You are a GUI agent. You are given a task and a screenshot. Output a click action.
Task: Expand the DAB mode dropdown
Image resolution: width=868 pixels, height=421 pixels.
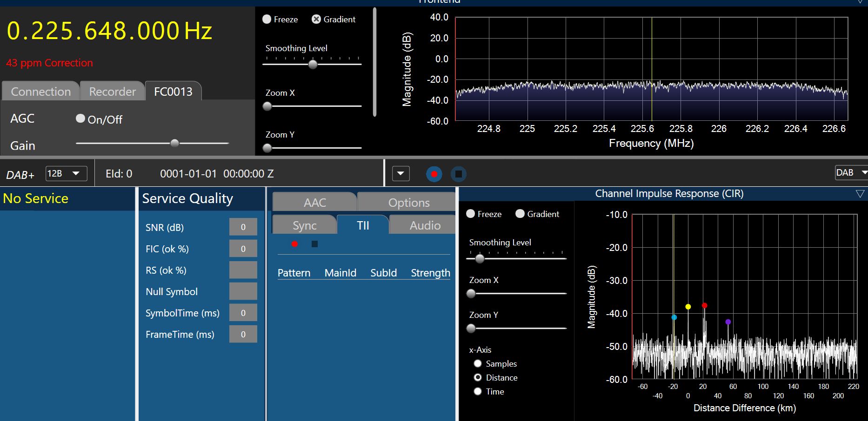point(851,172)
